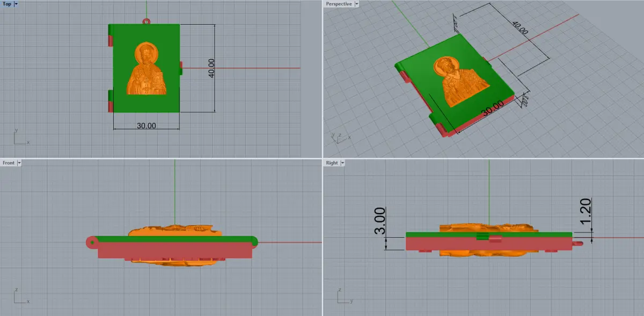The width and height of the screenshot is (644, 316).
Task: Select the red base body in Front view
Action: tap(175, 251)
